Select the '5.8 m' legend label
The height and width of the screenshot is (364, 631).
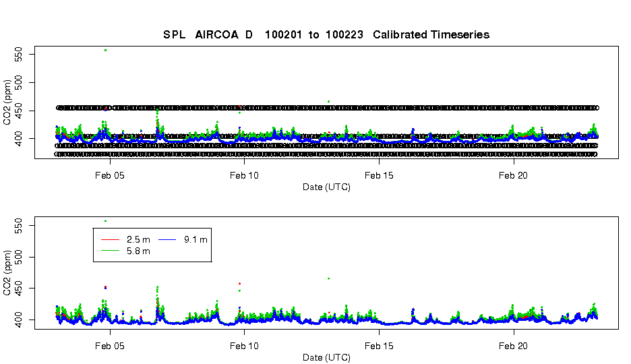pyautogui.click(x=138, y=251)
